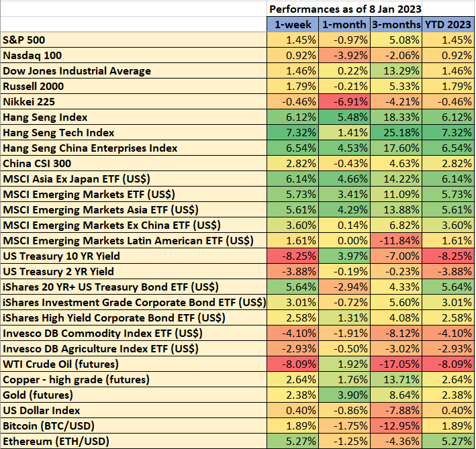The height and width of the screenshot is (449, 476).
Task: Select Gold 1-month value 3.90%
Action: click(344, 395)
